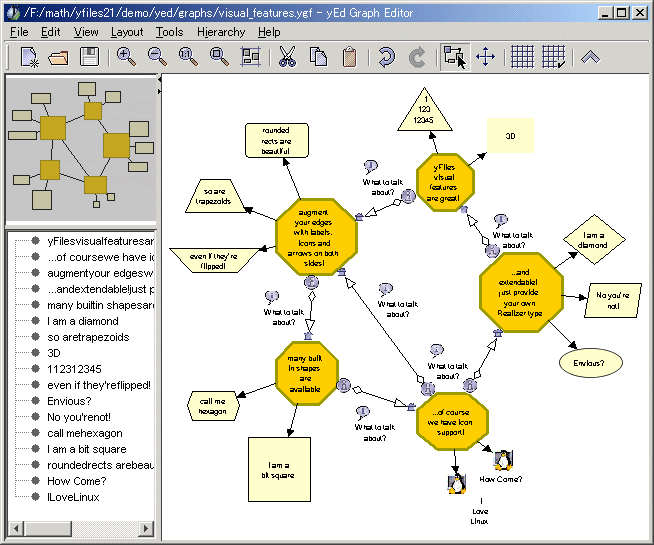The image size is (654, 545).
Task: Click the horizontal scrollbar thumb in list
Action: click(x=48, y=529)
